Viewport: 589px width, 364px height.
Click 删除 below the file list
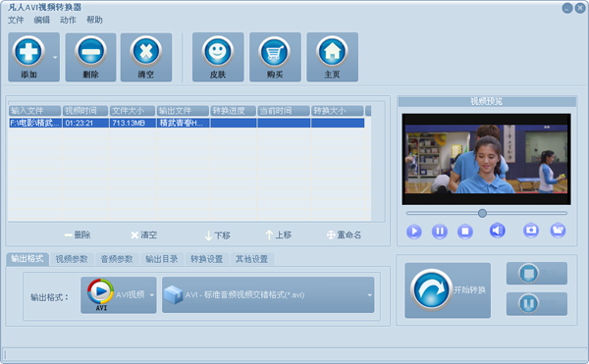[x=78, y=234]
